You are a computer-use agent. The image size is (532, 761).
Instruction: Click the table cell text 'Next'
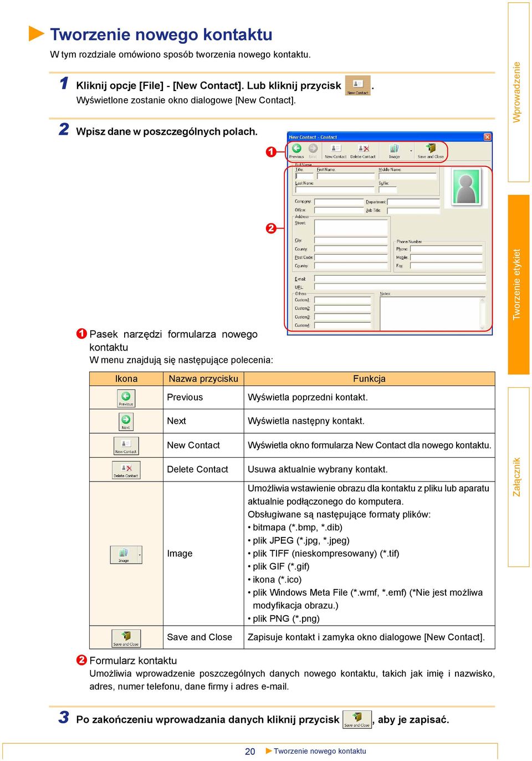[x=176, y=421]
